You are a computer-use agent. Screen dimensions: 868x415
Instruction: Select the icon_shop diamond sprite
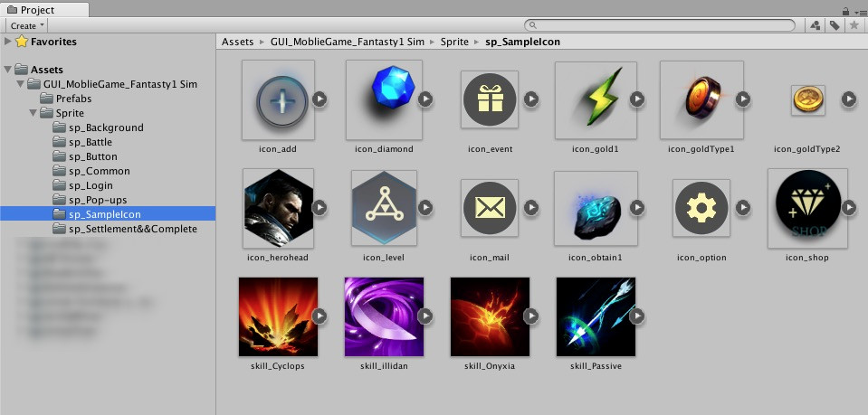tap(807, 208)
